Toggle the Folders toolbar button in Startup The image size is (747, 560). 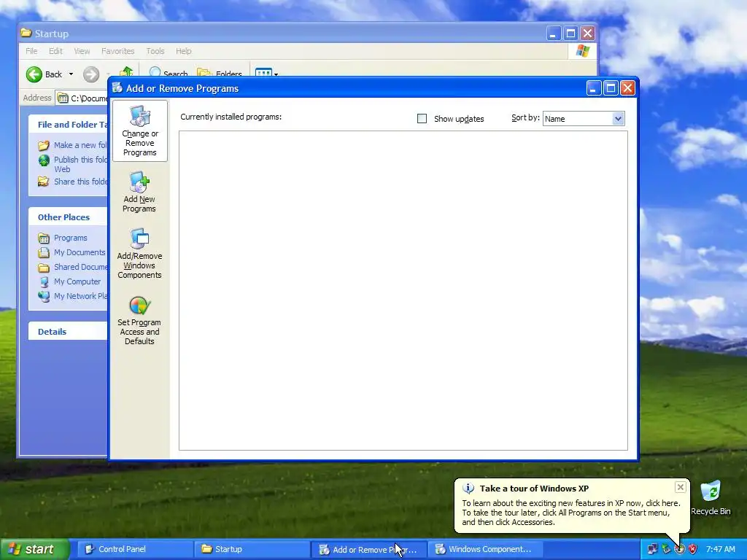coord(220,74)
